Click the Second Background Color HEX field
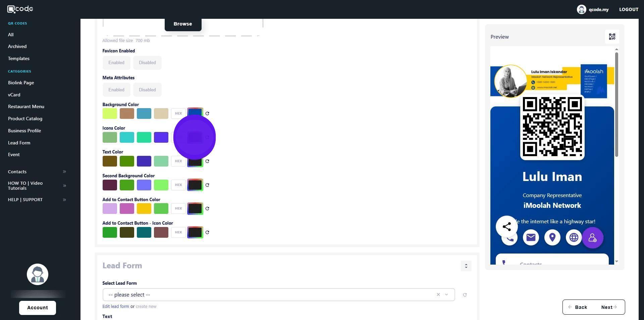Viewport: 644px width, 320px height. coord(178,185)
